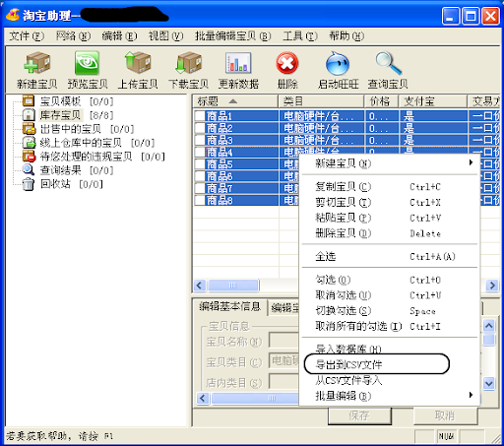Click the 淘宝助理 title bar app icon
The width and height of the screenshot is (504, 446).
(x=13, y=15)
